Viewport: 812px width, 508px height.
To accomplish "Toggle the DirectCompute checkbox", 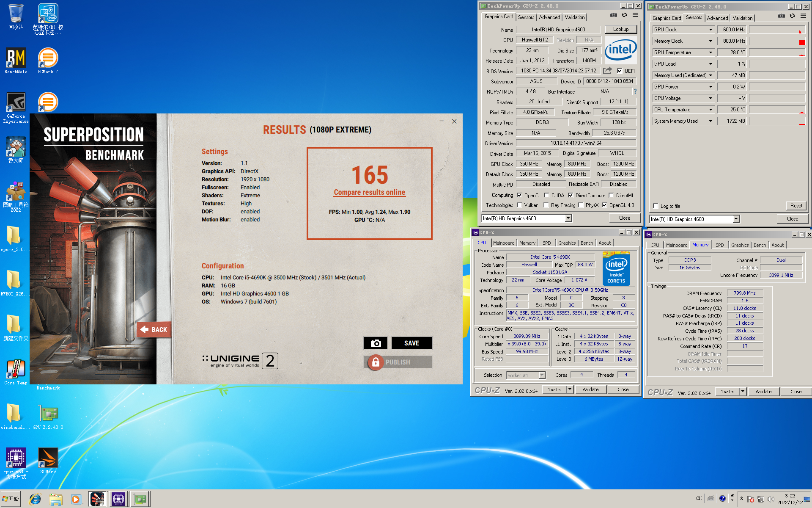I will (571, 196).
